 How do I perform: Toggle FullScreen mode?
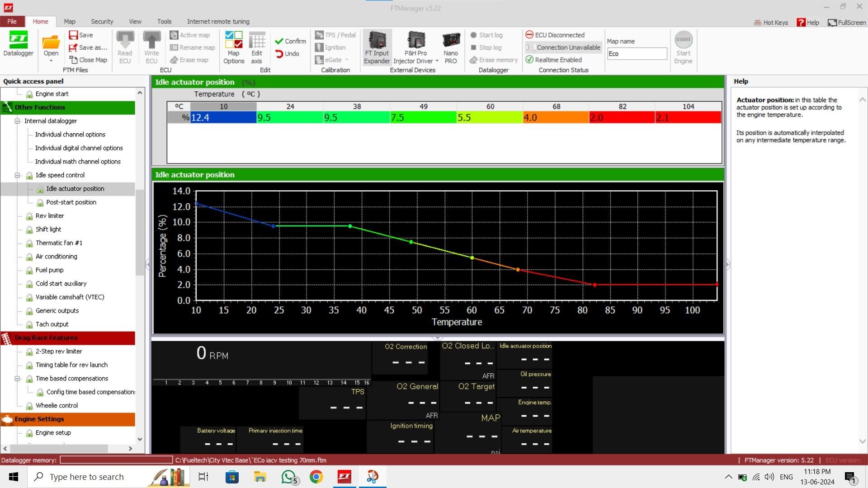tap(846, 23)
